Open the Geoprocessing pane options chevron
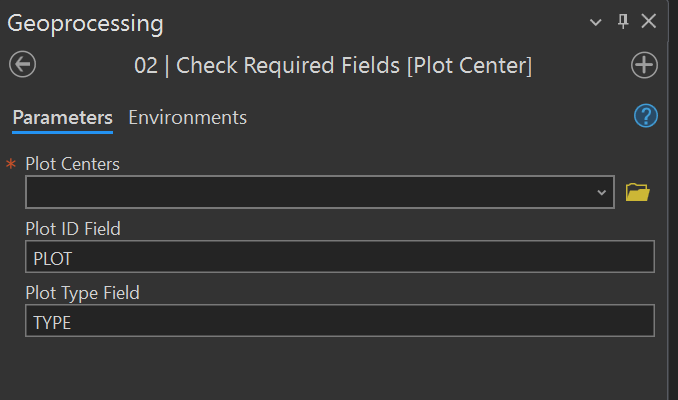 coord(596,22)
